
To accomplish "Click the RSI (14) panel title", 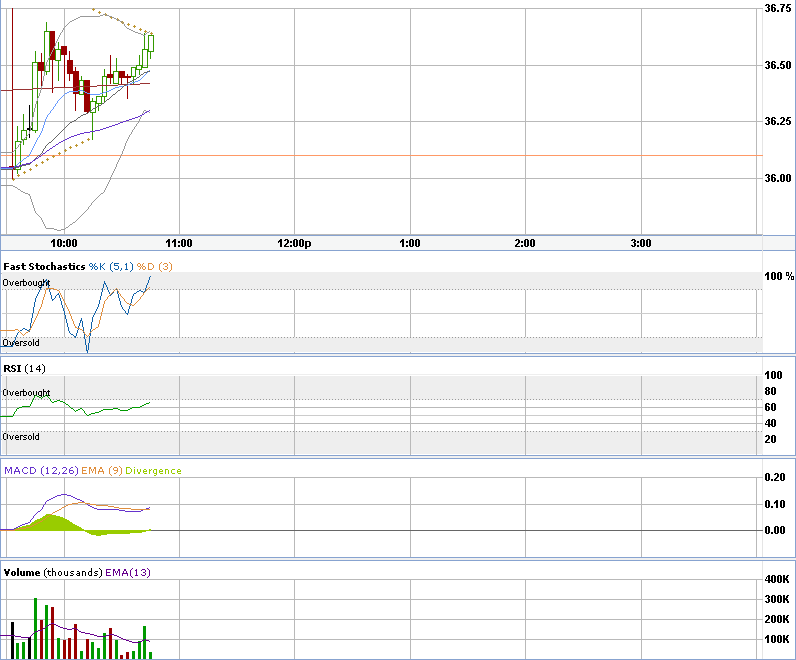I will click(24, 369).
